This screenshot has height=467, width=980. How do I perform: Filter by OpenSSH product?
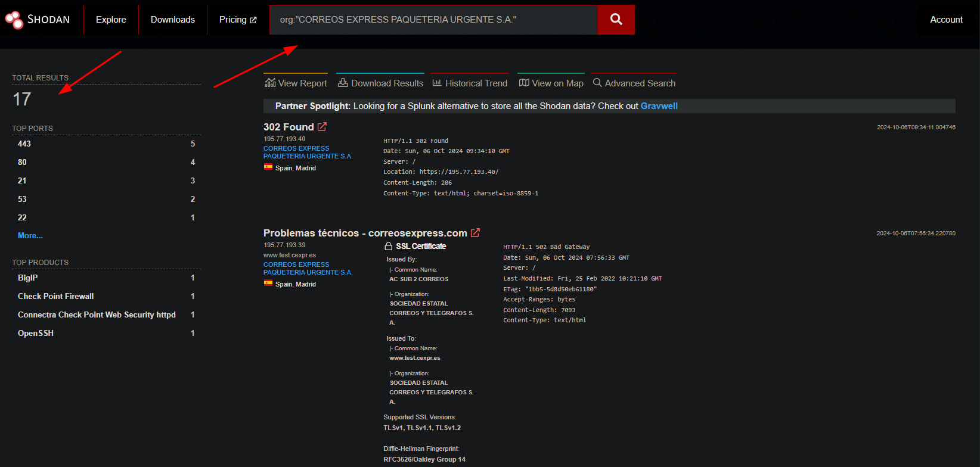(x=106, y=333)
